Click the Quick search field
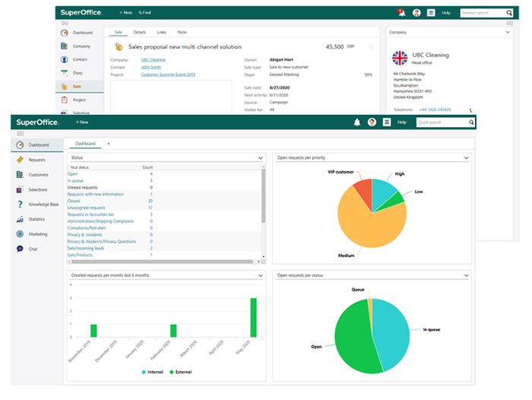The width and height of the screenshot is (532, 400). tap(443, 122)
